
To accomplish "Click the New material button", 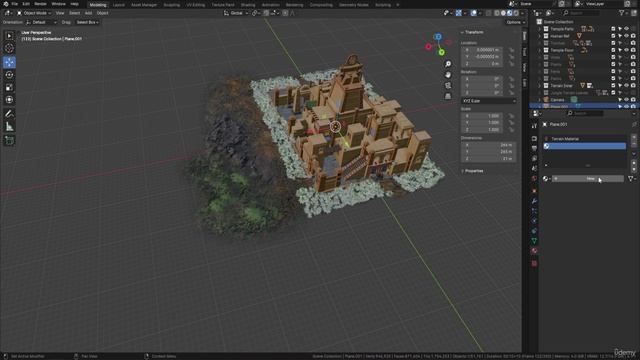I will 588,179.
